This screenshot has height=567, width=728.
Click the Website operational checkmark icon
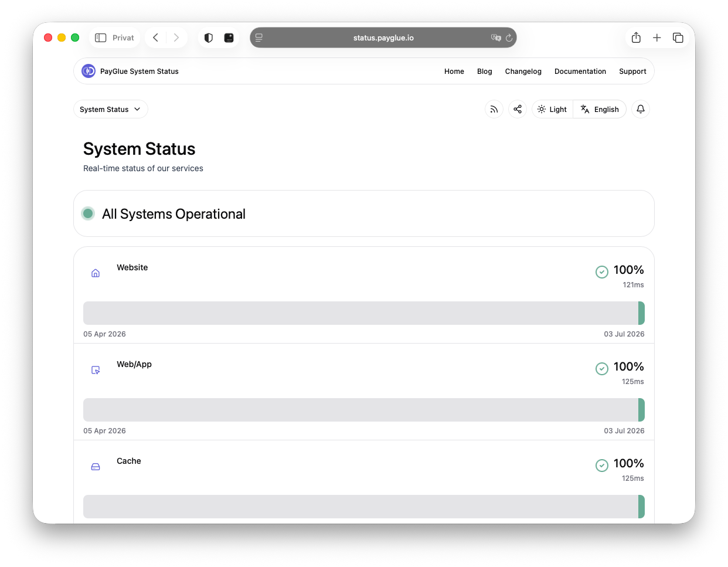tap(602, 272)
